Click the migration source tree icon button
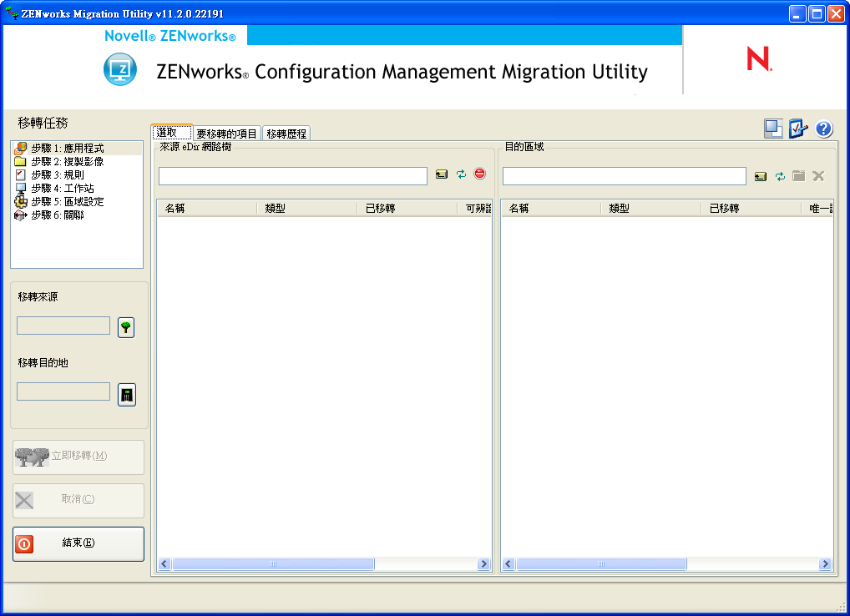 (x=126, y=327)
